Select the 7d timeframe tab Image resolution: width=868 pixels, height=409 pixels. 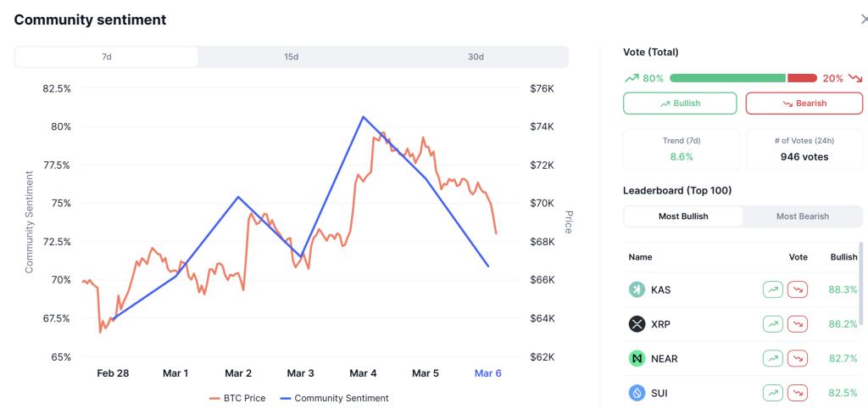click(106, 57)
